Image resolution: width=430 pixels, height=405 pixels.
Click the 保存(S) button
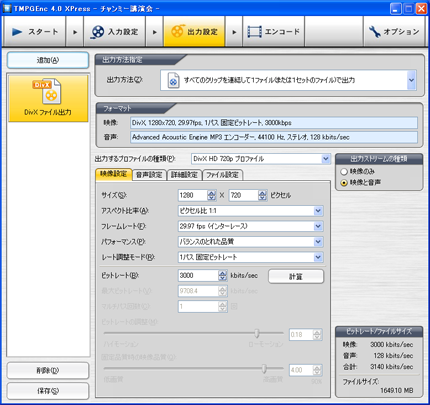[48, 391]
